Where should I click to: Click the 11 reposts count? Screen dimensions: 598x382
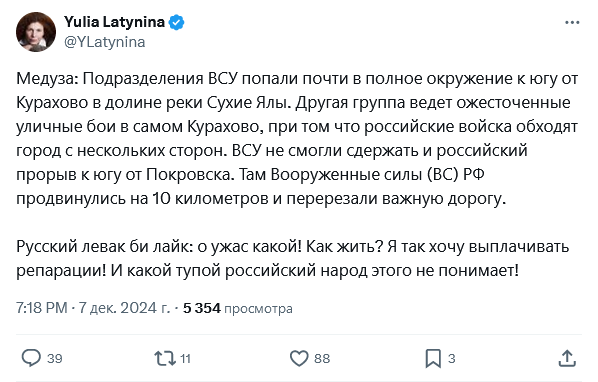[185, 359]
